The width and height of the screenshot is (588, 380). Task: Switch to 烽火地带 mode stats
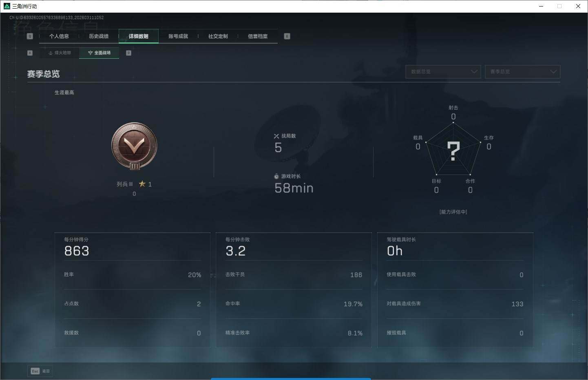(x=60, y=53)
